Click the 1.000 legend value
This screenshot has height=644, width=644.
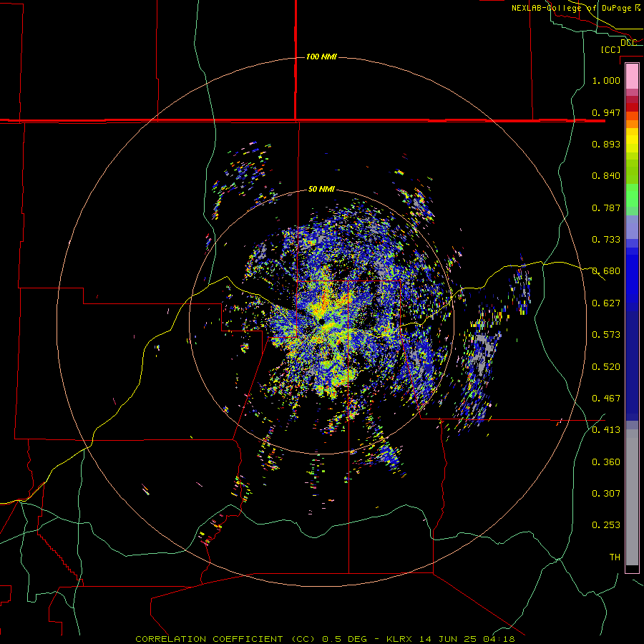606,80
